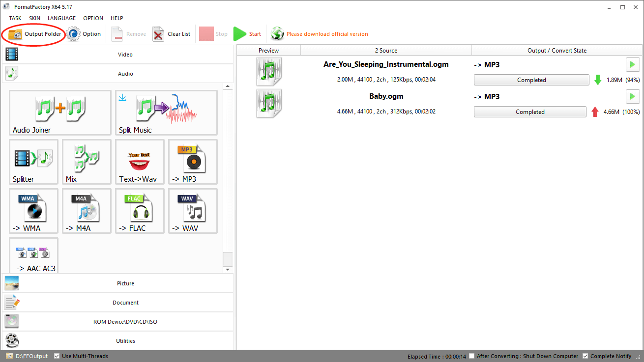Image resolution: width=644 pixels, height=362 pixels.
Task: Expand the Video category
Action: [118, 55]
